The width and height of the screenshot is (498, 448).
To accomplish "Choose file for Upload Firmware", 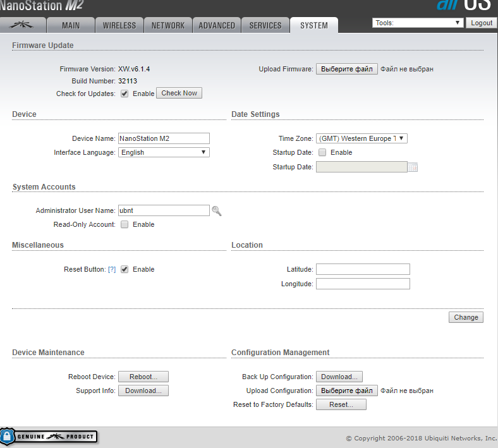I will tap(347, 69).
